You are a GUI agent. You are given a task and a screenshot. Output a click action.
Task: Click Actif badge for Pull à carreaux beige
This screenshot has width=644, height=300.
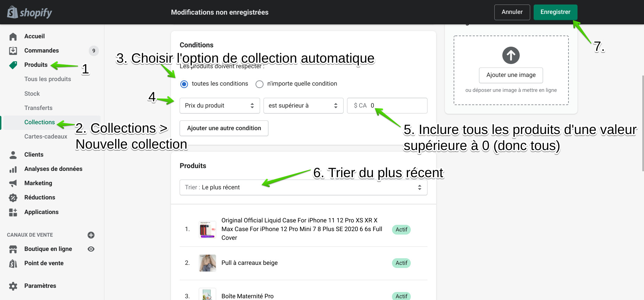coord(401,263)
